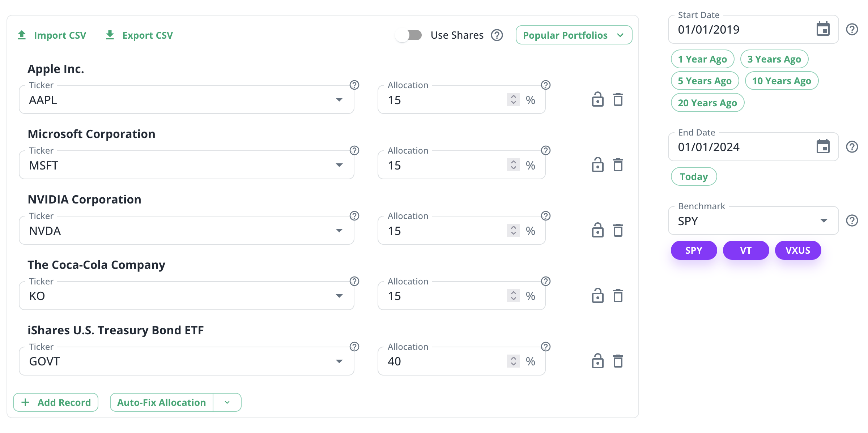Lock the MSFT allocation
The image size is (868, 433).
(x=597, y=165)
